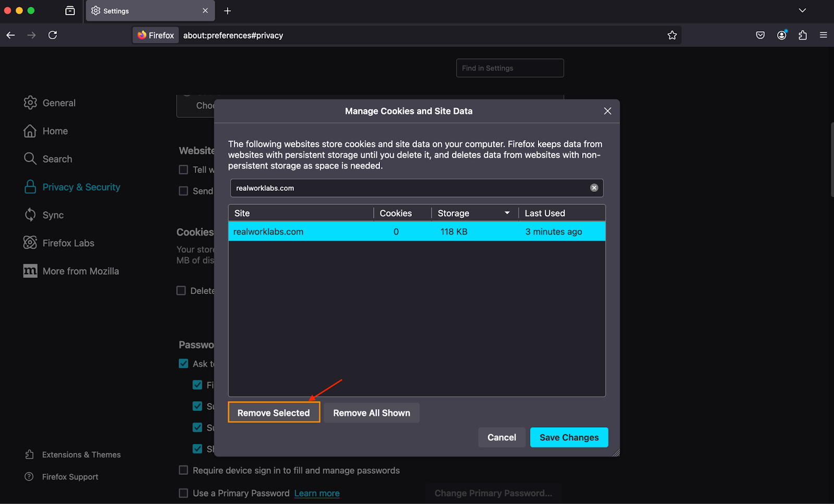Sort by the Storage column header arrow
Viewport: 834px width, 504px height.
click(507, 213)
